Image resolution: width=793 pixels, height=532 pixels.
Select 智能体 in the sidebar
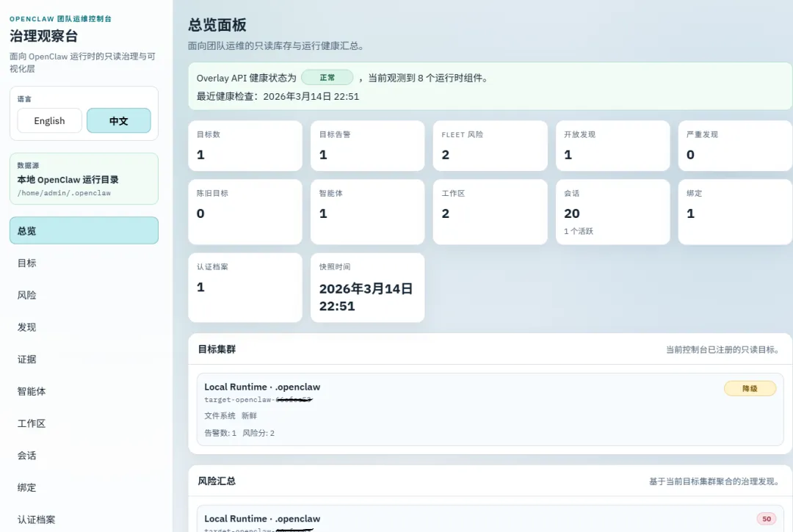pyautogui.click(x=84, y=391)
